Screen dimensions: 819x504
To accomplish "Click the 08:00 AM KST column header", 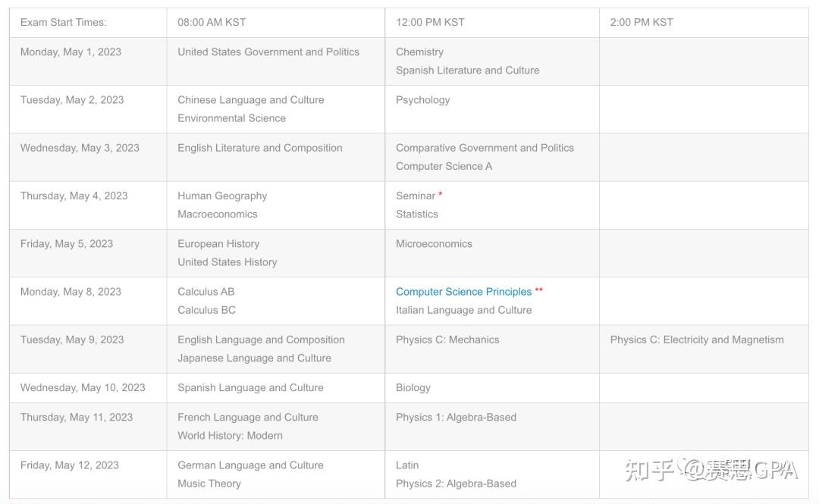I will 212,23.
